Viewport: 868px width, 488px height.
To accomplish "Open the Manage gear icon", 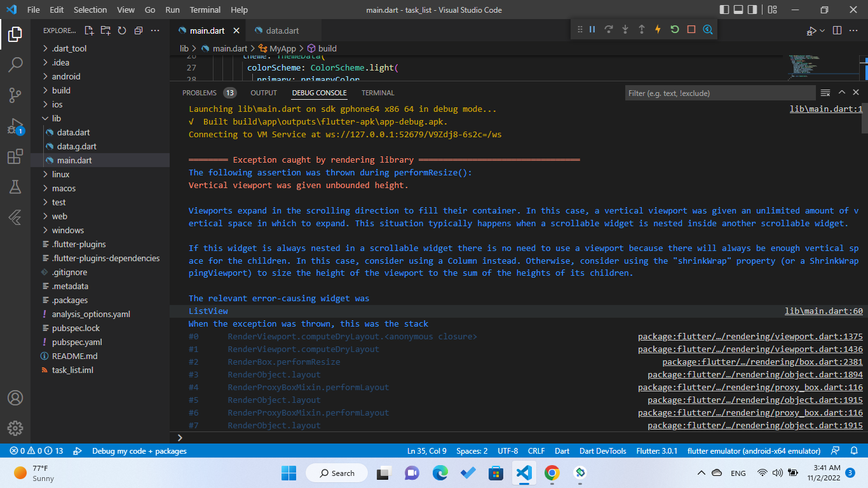I will [x=15, y=428].
